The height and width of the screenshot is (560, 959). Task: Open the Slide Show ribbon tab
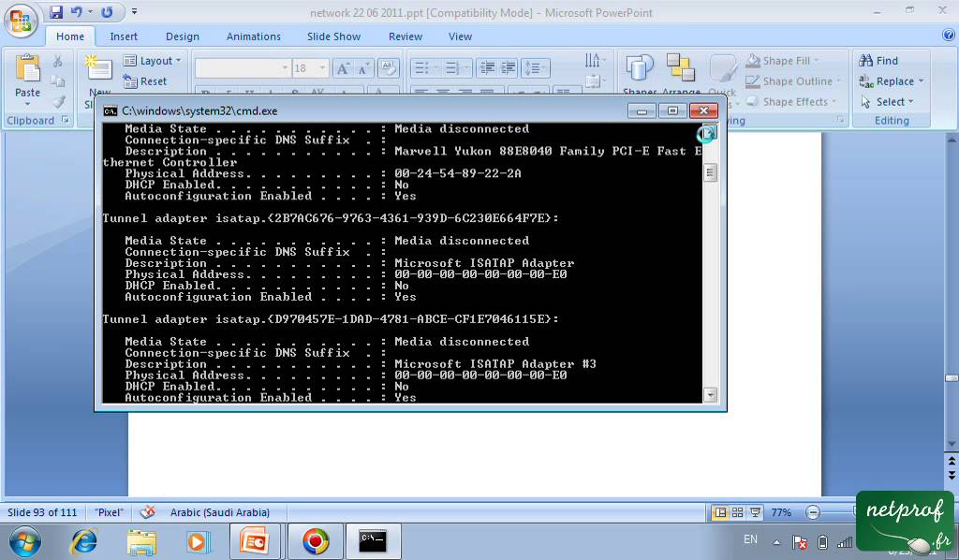[333, 37]
